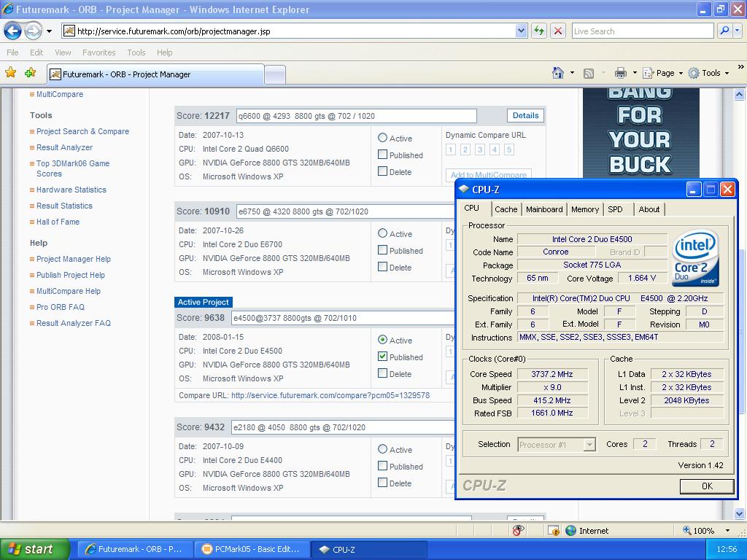The image size is (747, 560).
Task: Open Favorites Center star icon
Action: (x=10, y=72)
